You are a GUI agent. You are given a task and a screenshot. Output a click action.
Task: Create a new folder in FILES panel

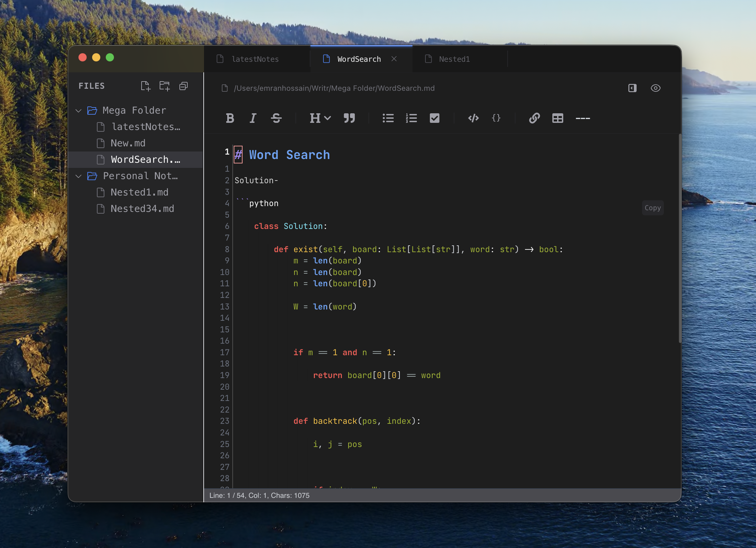164,86
